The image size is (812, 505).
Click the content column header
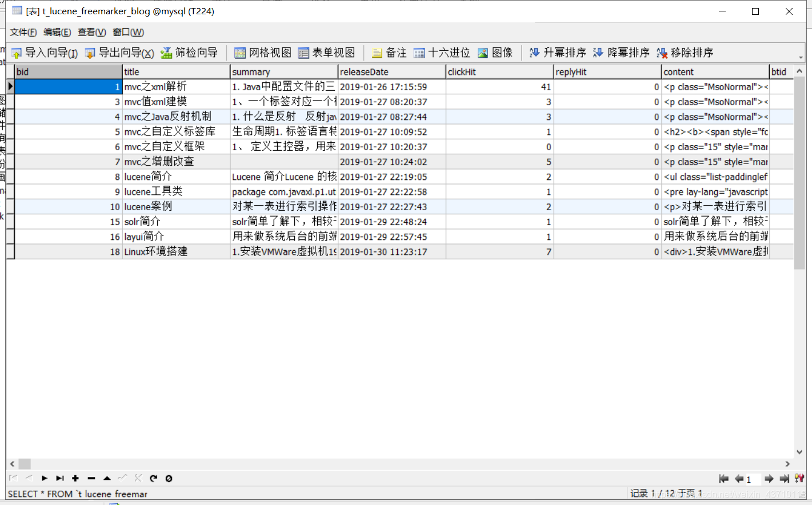pos(715,71)
